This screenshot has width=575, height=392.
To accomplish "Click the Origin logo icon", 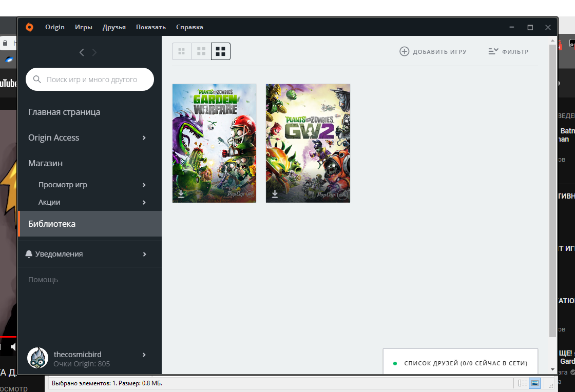I will tap(29, 27).
